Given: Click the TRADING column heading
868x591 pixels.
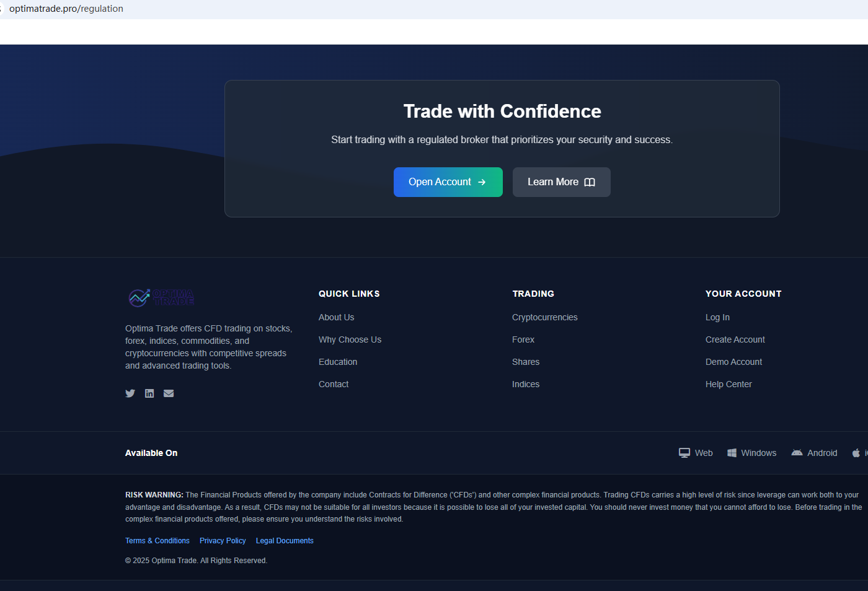Looking at the screenshot, I should point(533,294).
